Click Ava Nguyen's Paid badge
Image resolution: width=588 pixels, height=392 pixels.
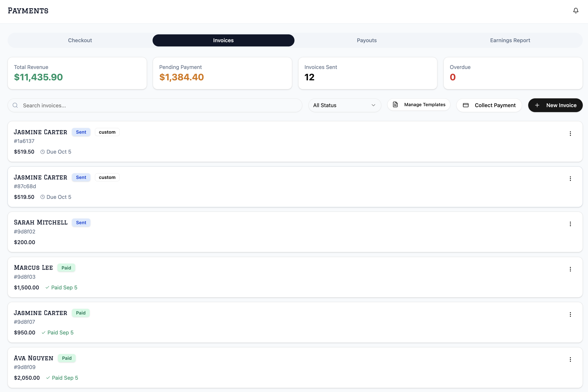[67, 358]
